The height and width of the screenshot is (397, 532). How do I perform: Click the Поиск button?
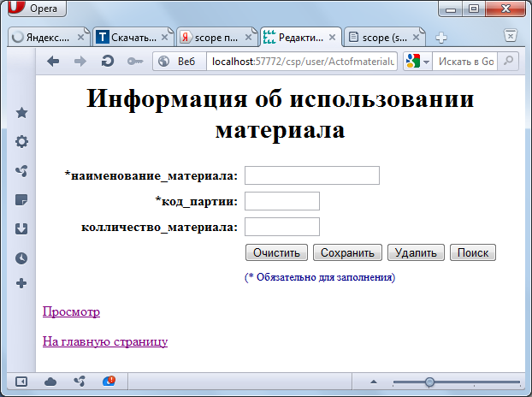(x=473, y=252)
